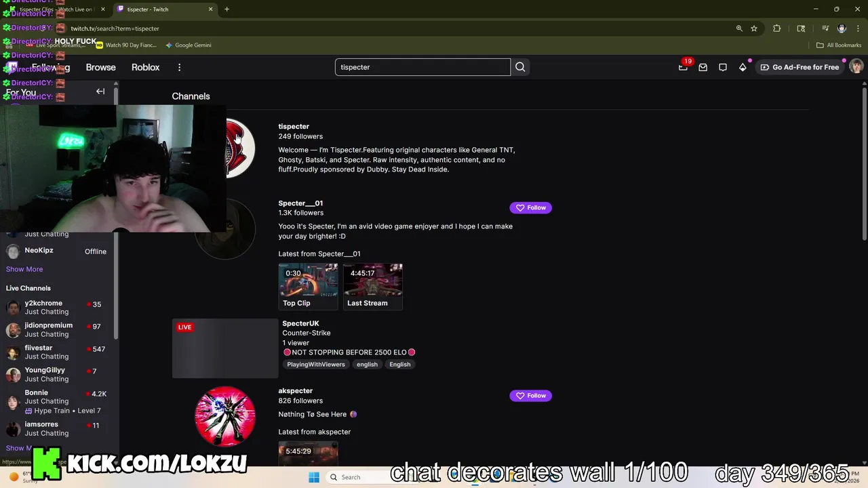Open the Twitch notifications inbox icon
Screen dimensions: 868x488
pyautogui.click(x=703, y=67)
